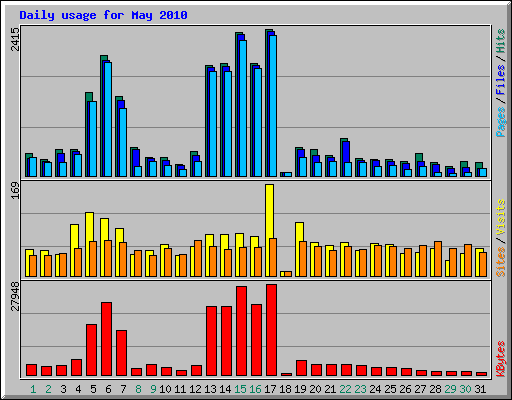Click day 20 on the x-axis
Image resolution: width=512 pixels, height=400 pixels.
[315, 389]
